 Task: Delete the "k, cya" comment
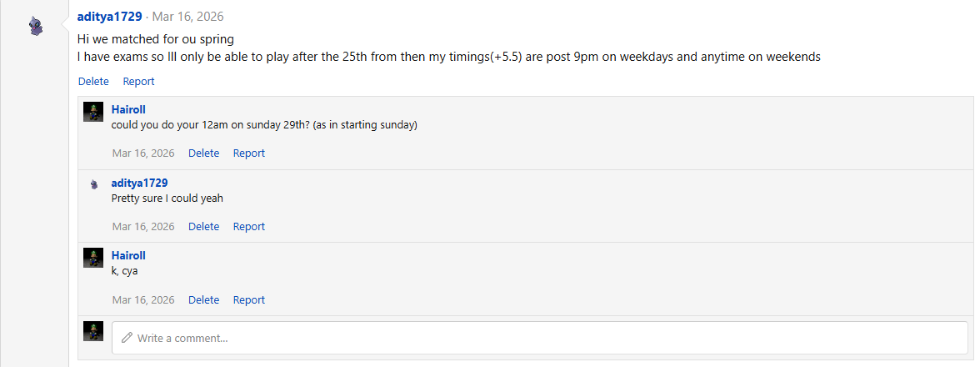[x=203, y=300]
